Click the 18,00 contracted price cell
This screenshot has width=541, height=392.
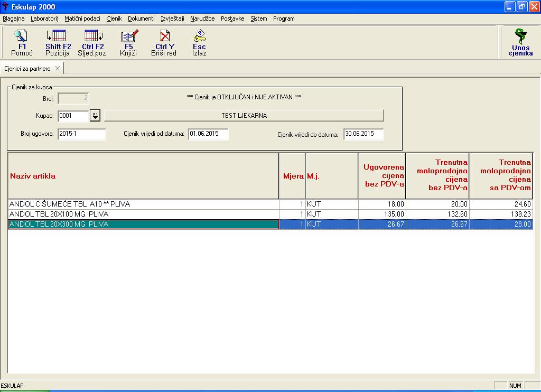(382, 204)
